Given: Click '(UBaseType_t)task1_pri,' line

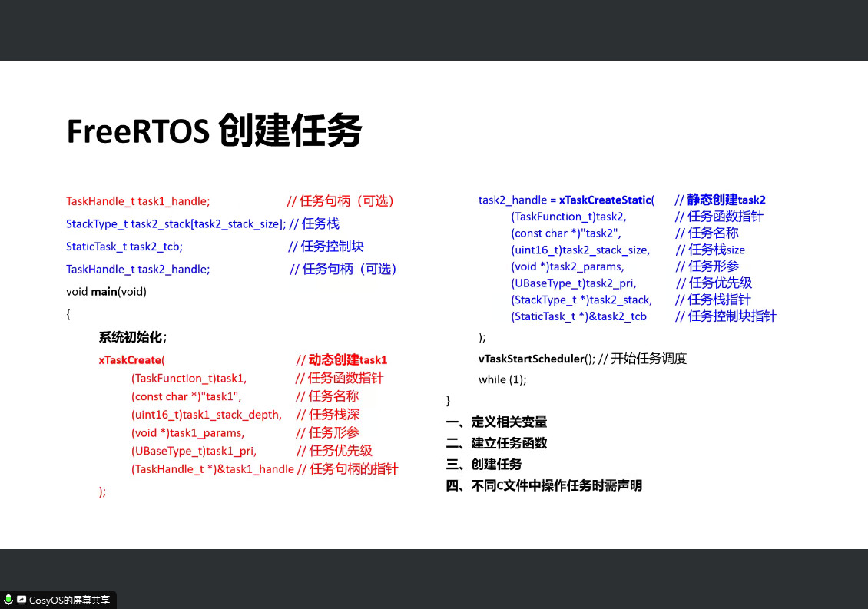Looking at the screenshot, I should [x=194, y=452].
